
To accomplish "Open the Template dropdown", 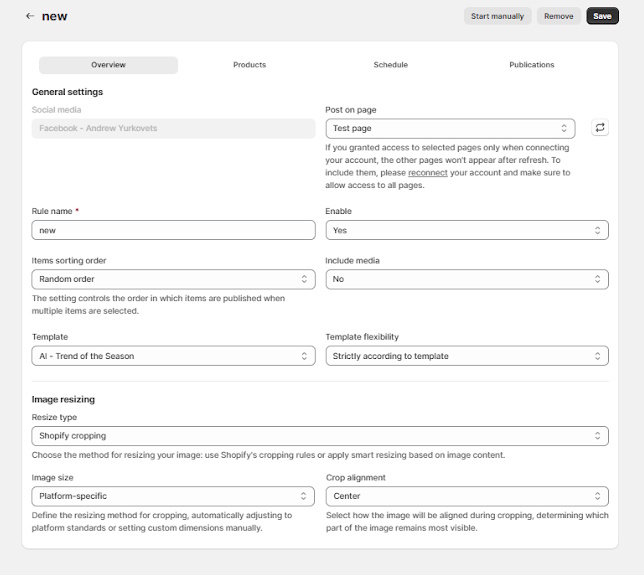I will [173, 356].
